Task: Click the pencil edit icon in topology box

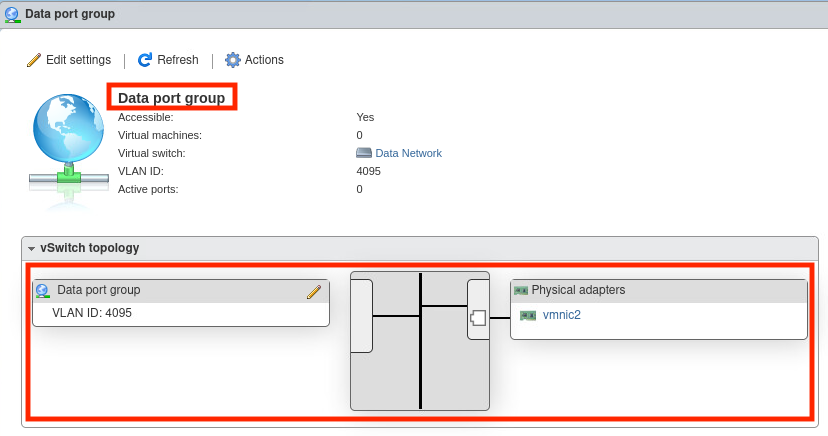Action: pyautogui.click(x=314, y=292)
